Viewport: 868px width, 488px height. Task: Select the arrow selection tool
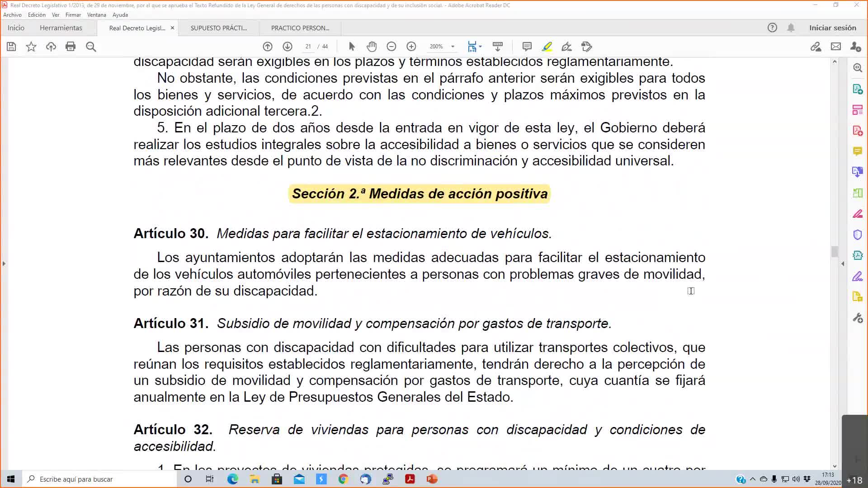(x=352, y=47)
